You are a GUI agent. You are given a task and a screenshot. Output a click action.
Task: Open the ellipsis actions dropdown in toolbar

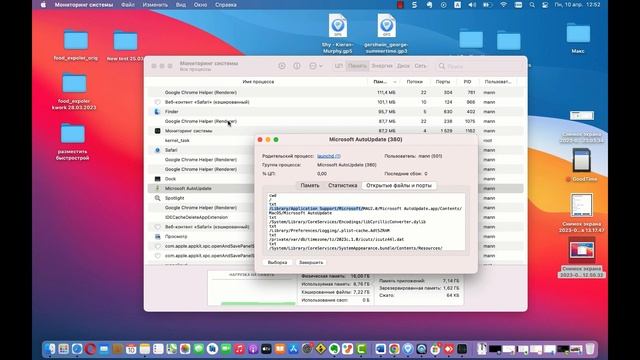tap(316, 66)
